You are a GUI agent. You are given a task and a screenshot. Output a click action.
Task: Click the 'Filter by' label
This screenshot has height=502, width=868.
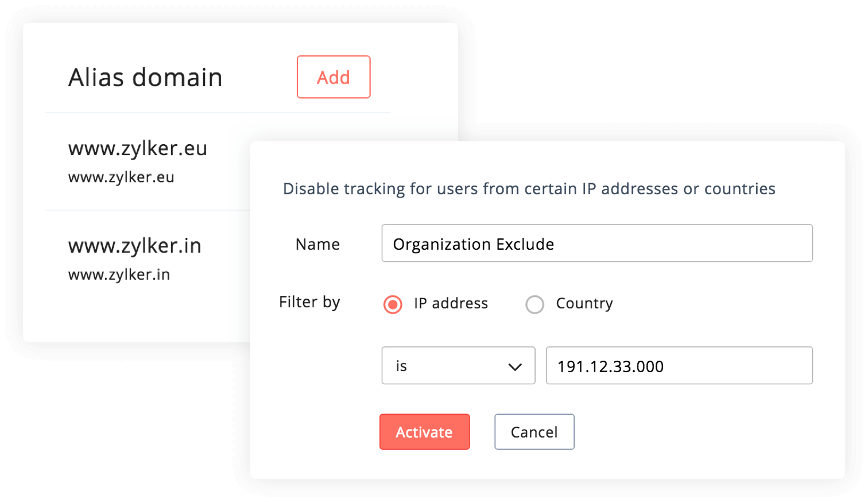coord(309,302)
